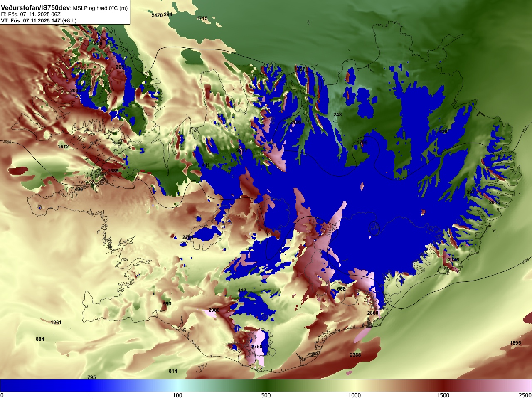Click the initial time 'IT: Fös. 07. 11. 2025 06Z'
The width and height of the screenshot is (532, 399).
31,14
